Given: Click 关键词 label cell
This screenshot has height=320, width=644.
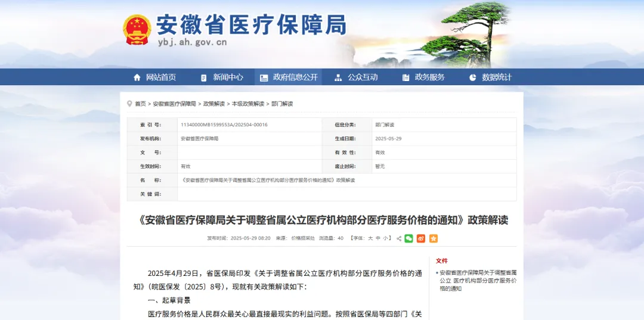Looking at the screenshot, I should (152, 194).
